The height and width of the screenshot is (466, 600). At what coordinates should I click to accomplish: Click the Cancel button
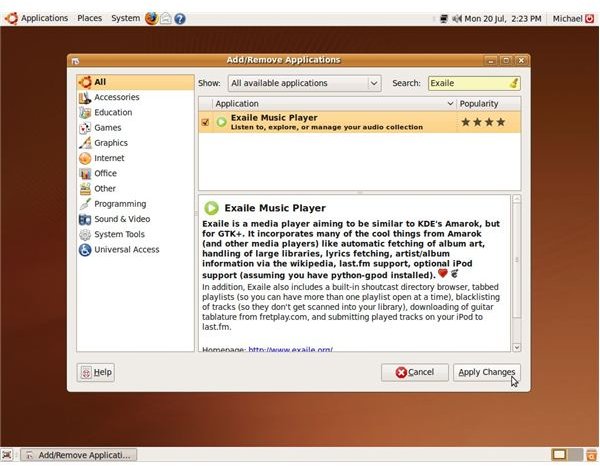(415, 372)
